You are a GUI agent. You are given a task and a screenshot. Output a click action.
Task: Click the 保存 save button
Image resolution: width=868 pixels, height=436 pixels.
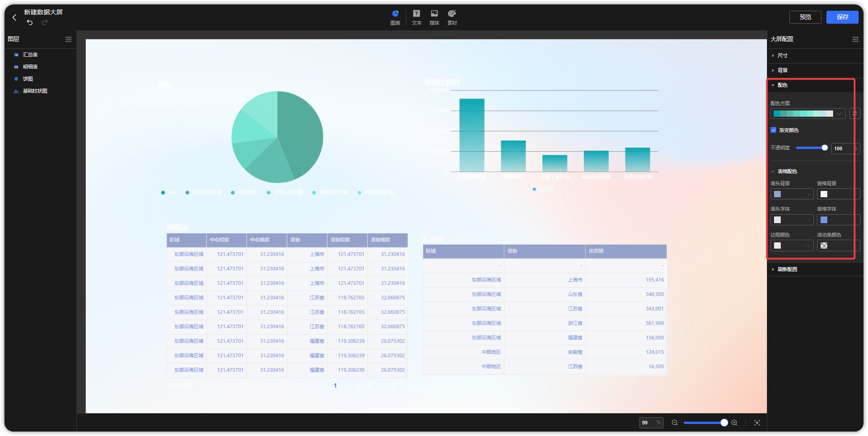click(x=842, y=17)
